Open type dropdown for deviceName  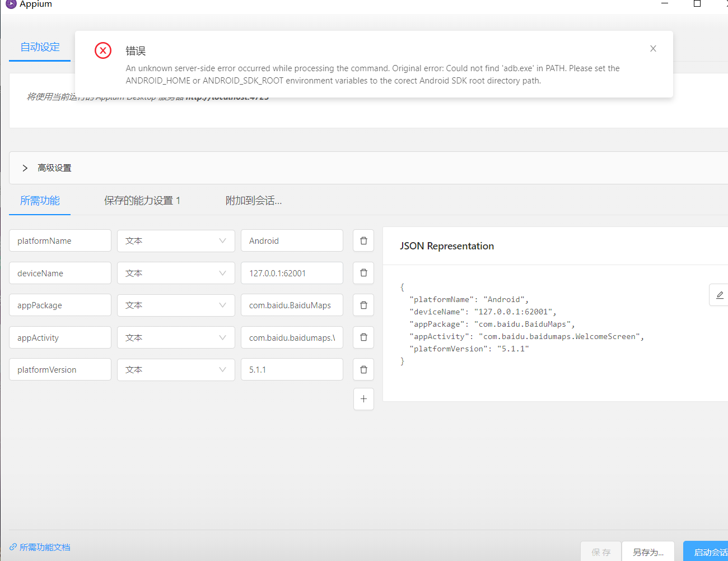pyautogui.click(x=176, y=273)
